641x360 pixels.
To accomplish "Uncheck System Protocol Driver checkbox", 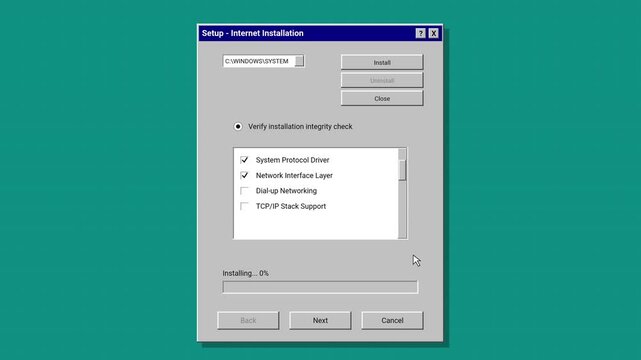I will pyautogui.click(x=244, y=160).
